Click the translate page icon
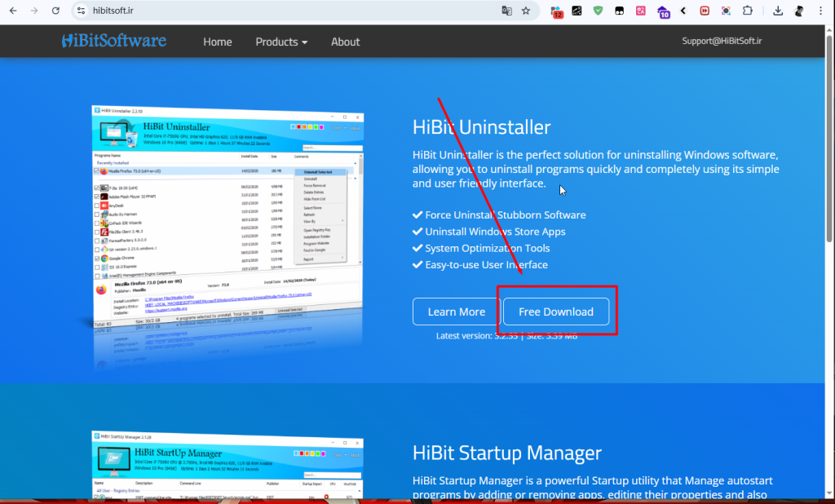835x504 pixels. (x=506, y=11)
